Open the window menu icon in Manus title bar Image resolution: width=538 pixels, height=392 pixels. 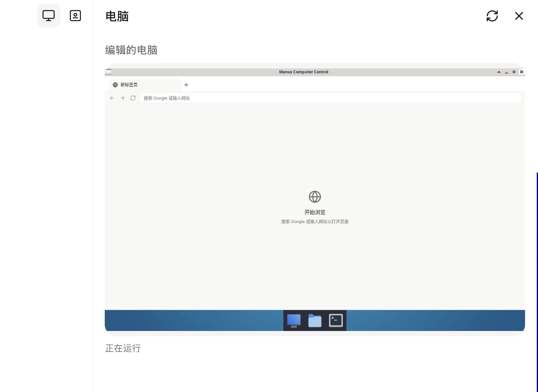coord(108,72)
